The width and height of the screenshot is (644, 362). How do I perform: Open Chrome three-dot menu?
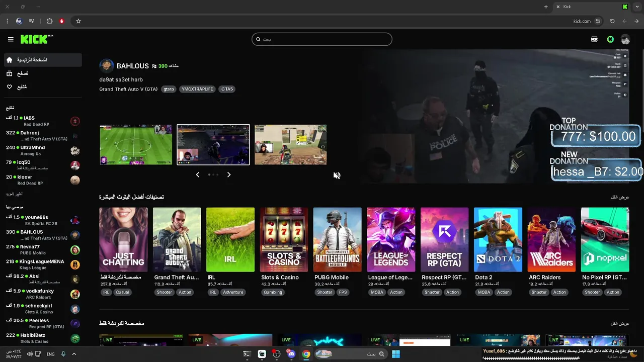click(7, 21)
